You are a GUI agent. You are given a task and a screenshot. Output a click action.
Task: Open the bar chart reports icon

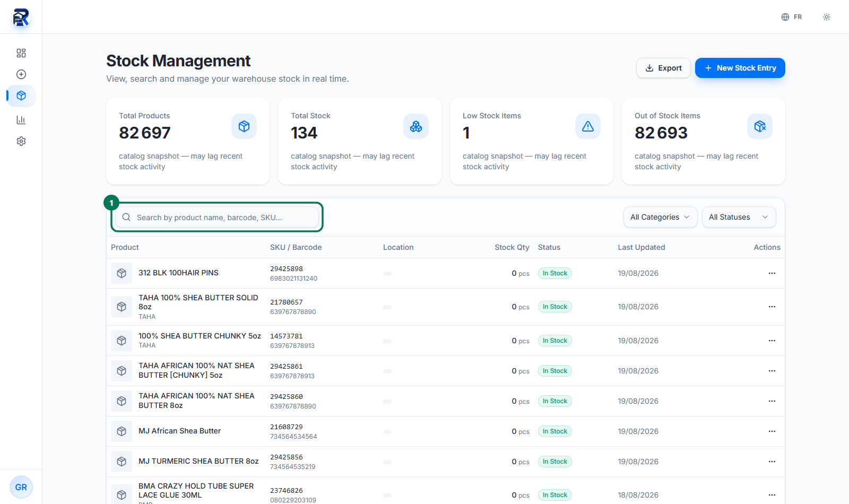[x=21, y=120]
